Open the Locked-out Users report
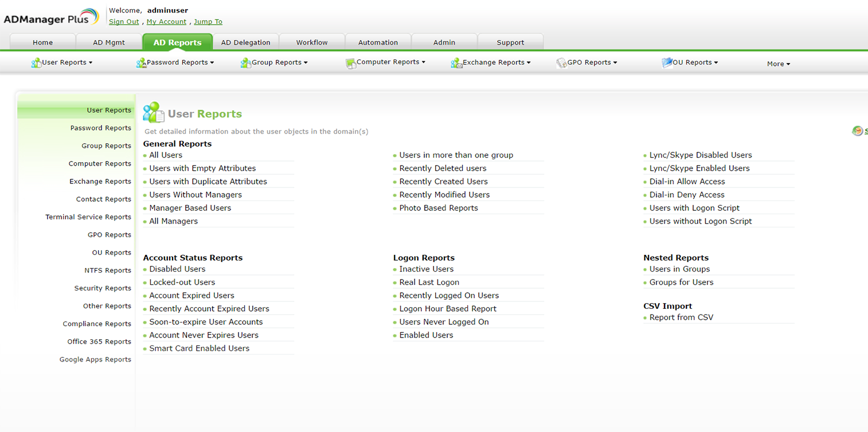868x432 pixels. pos(182,282)
